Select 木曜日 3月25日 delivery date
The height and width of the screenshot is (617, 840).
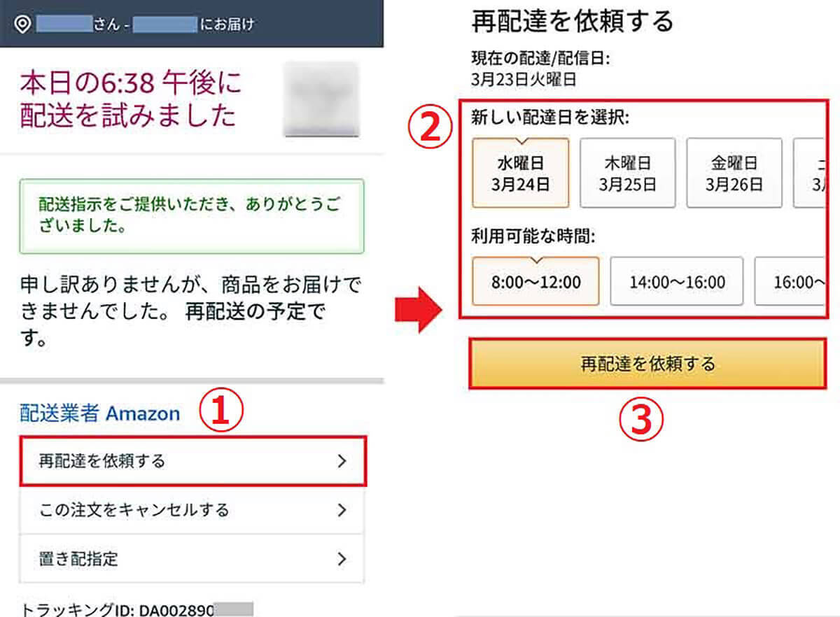click(x=628, y=173)
